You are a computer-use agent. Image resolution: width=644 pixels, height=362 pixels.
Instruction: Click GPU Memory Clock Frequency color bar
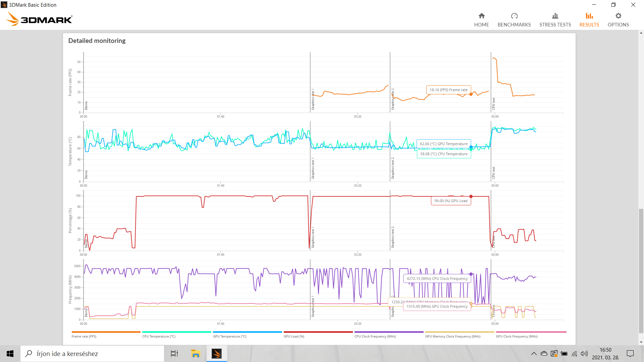[460, 332]
